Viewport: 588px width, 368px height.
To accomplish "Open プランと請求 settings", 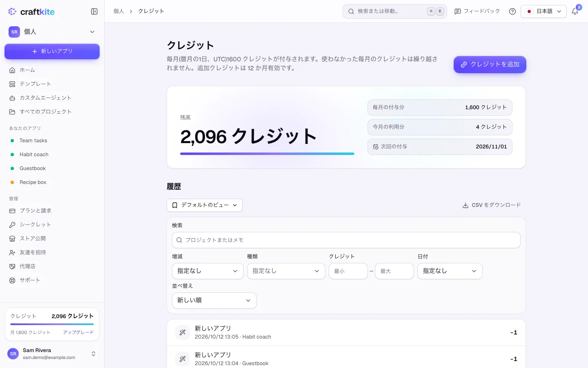I will click(x=52, y=211).
